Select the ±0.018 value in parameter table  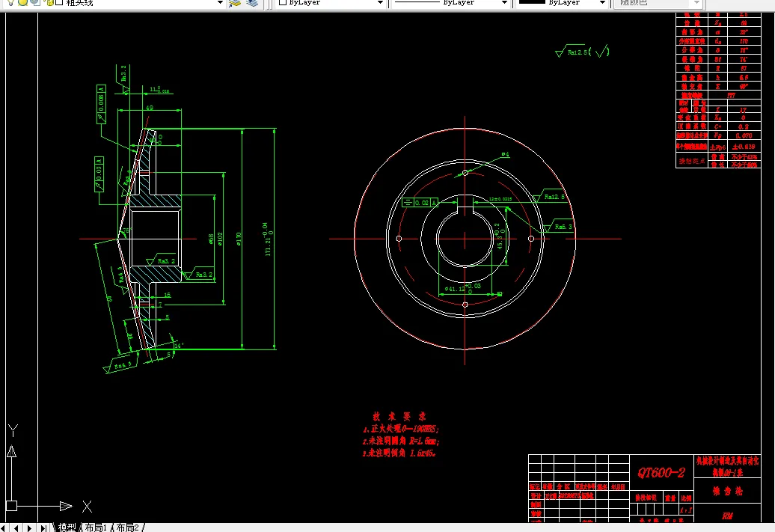(x=744, y=147)
